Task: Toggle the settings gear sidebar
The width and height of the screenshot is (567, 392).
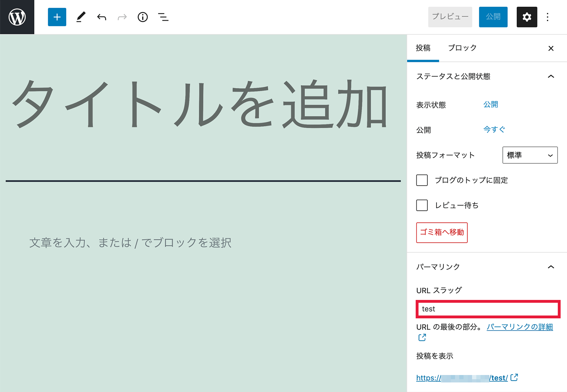Action: pos(527,17)
